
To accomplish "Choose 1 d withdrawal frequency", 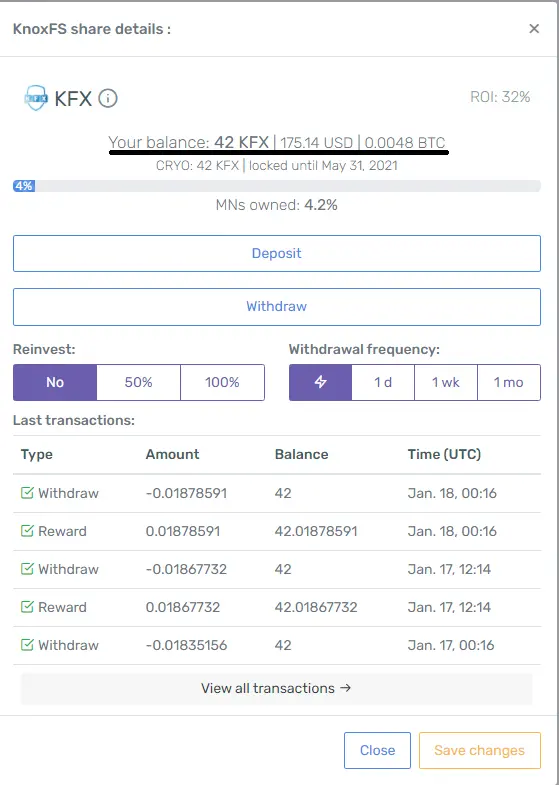I will tap(383, 382).
